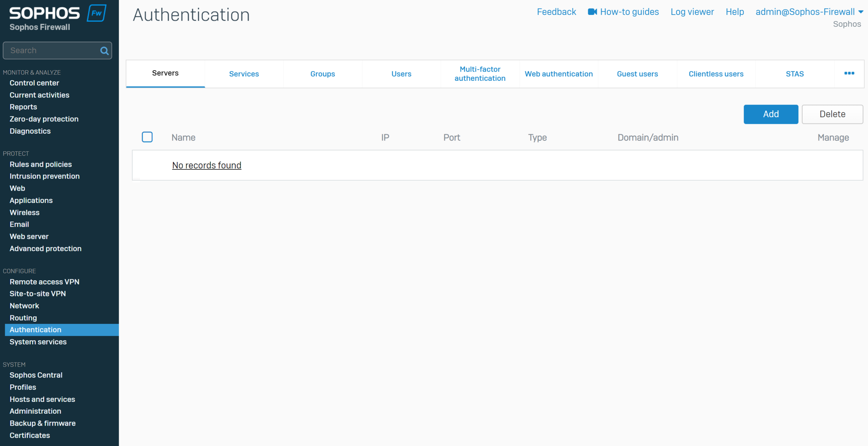
Task: Click the Feedback link
Action: pyautogui.click(x=556, y=12)
